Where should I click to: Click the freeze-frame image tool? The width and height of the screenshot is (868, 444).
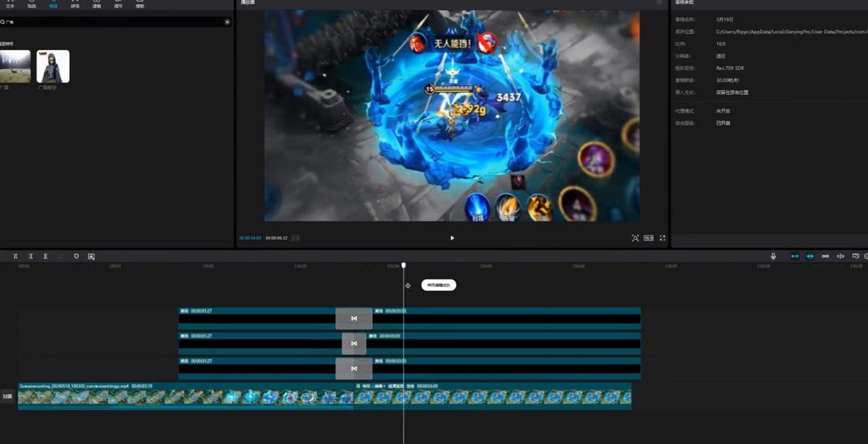91,256
